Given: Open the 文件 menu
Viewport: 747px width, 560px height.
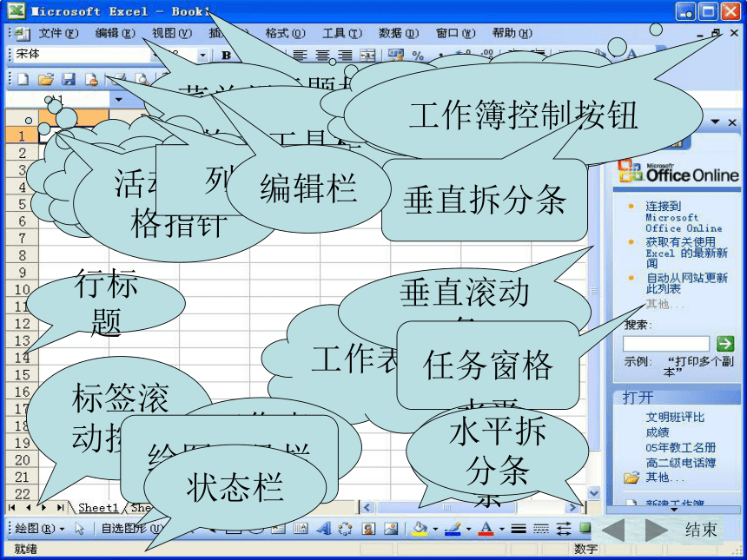Looking at the screenshot, I should pos(58,33).
